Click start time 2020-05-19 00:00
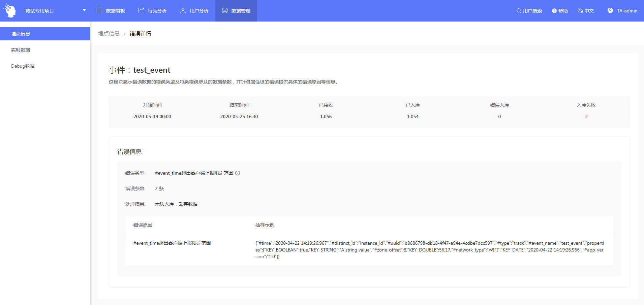644x305 pixels. tap(152, 116)
